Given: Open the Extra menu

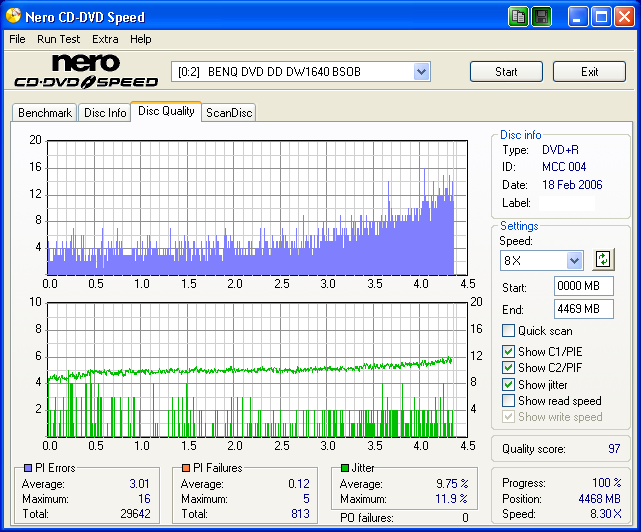Looking at the screenshot, I should coord(105,39).
